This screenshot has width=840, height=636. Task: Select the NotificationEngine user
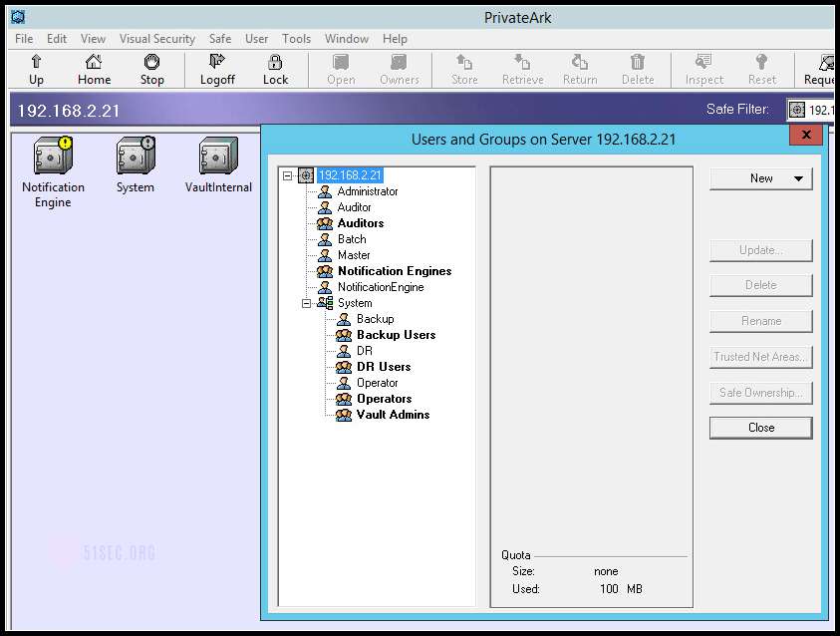(x=381, y=287)
